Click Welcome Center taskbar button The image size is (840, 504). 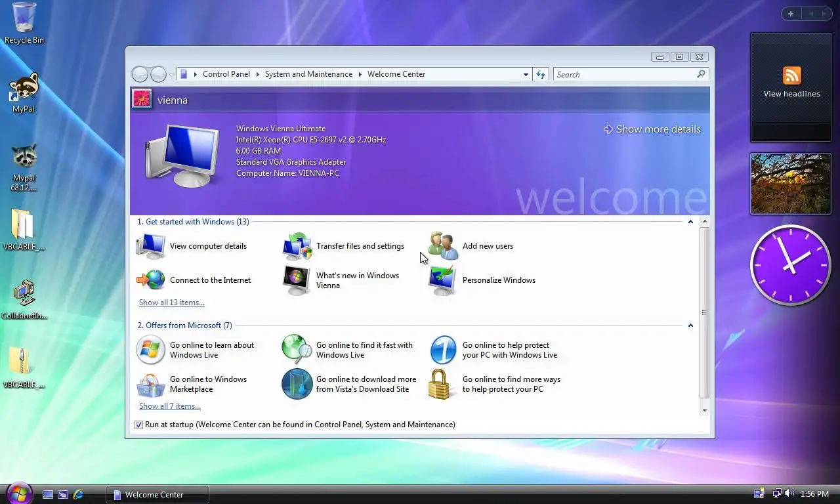coord(157,495)
